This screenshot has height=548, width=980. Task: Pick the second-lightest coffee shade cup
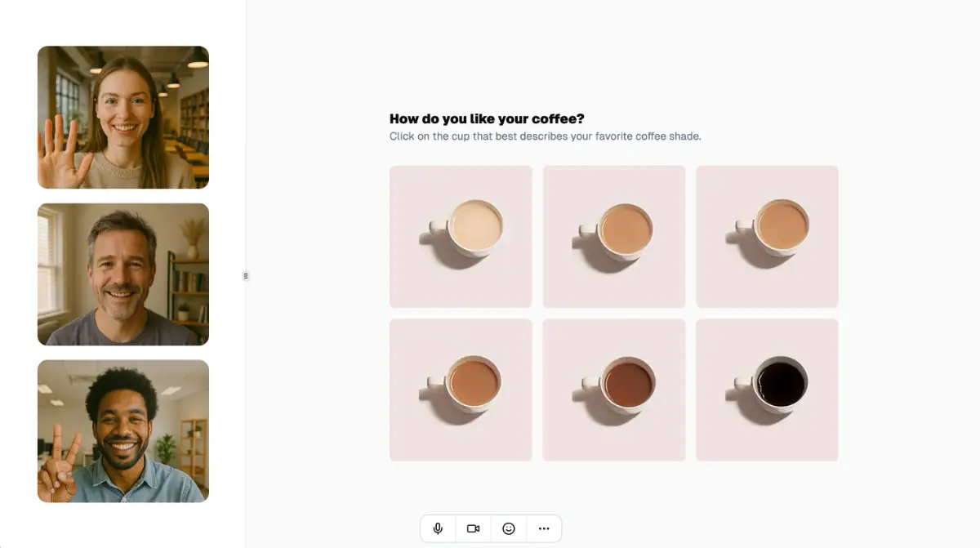[614, 237]
